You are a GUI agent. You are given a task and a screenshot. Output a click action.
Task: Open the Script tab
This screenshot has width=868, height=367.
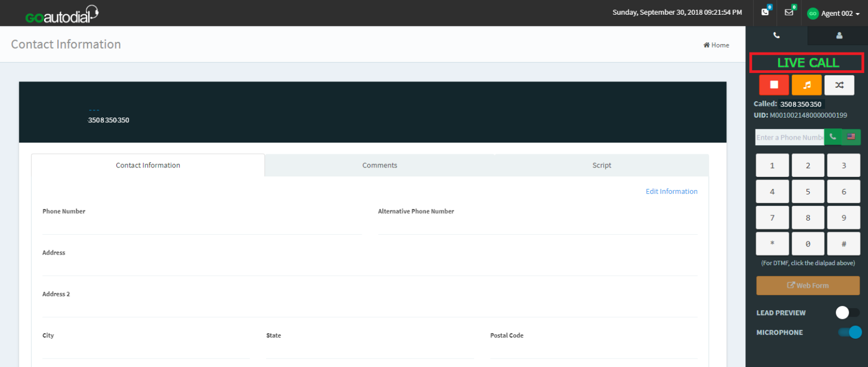[x=601, y=165]
